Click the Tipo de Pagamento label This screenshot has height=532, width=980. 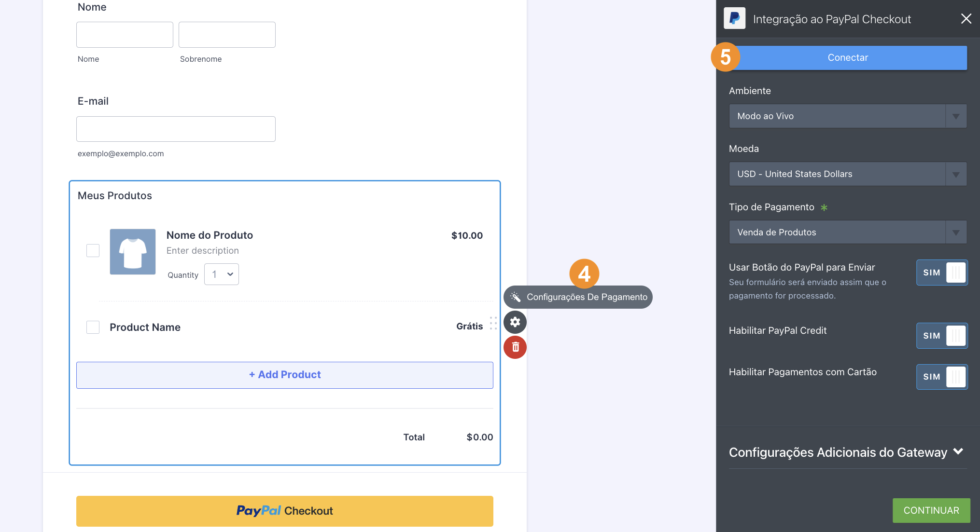(771, 207)
